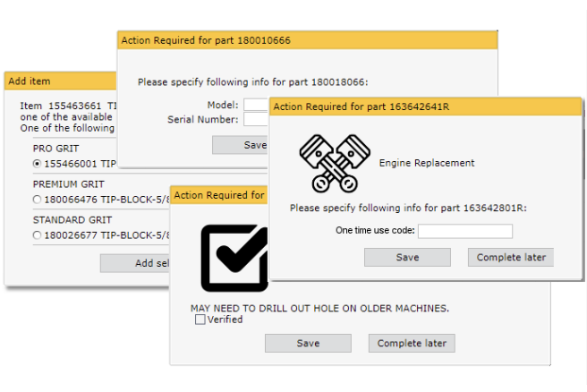This screenshot has height=392, width=587.
Task: Choose the PREMIUM GRIT 180066476 radio option
Action: click(x=37, y=199)
